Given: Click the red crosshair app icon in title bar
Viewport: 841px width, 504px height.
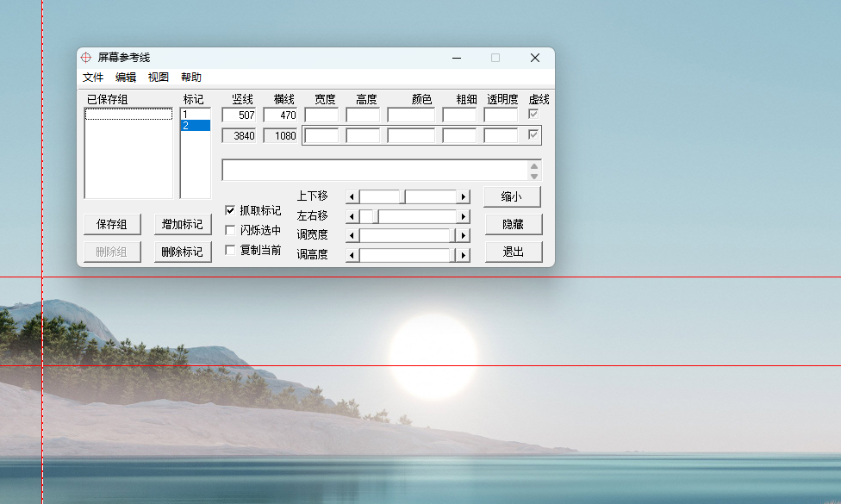Looking at the screenshot, I should (86, 58).
